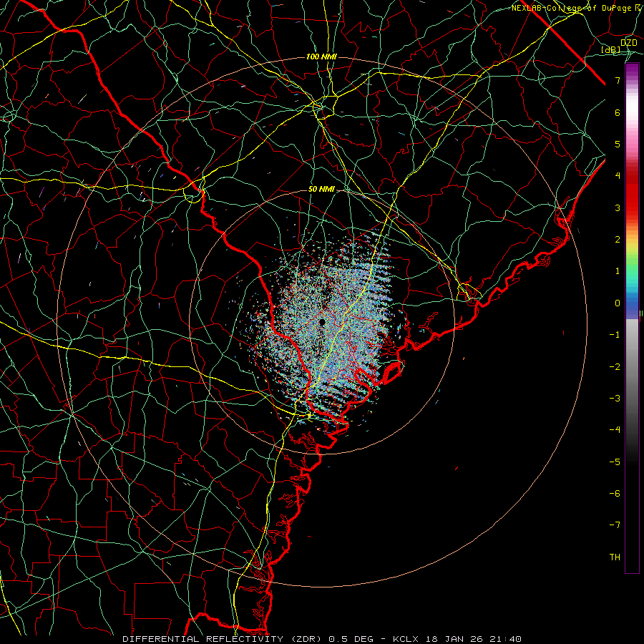The image size is (644, 644).
Task: Click the 2 value on the color scale
Action: click(x=618, y=240)
